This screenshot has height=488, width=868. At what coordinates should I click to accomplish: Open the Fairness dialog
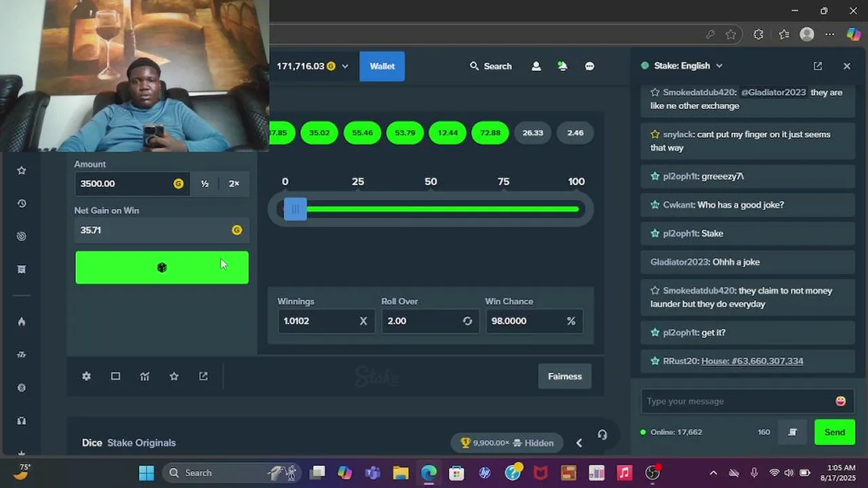(565, 376)
